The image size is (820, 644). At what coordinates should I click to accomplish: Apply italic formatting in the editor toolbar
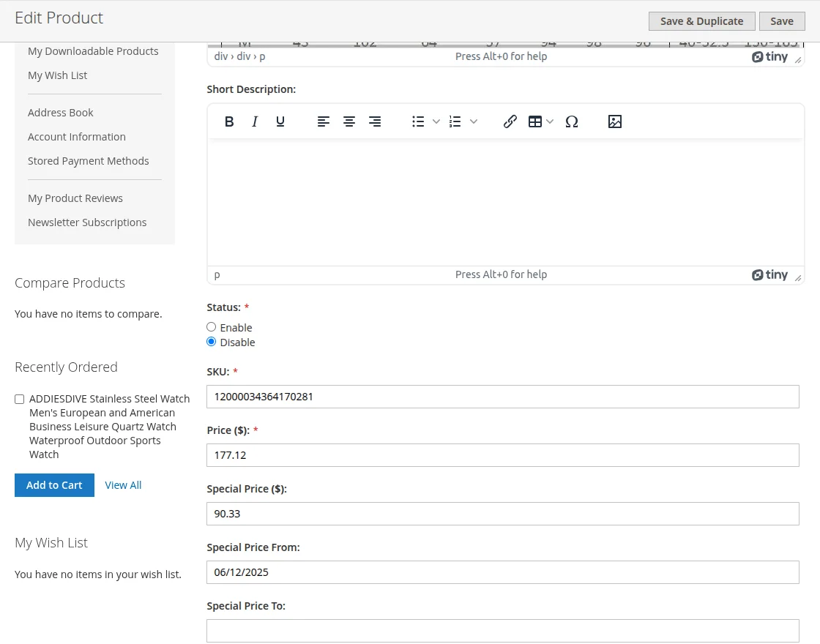pos(255,121)
